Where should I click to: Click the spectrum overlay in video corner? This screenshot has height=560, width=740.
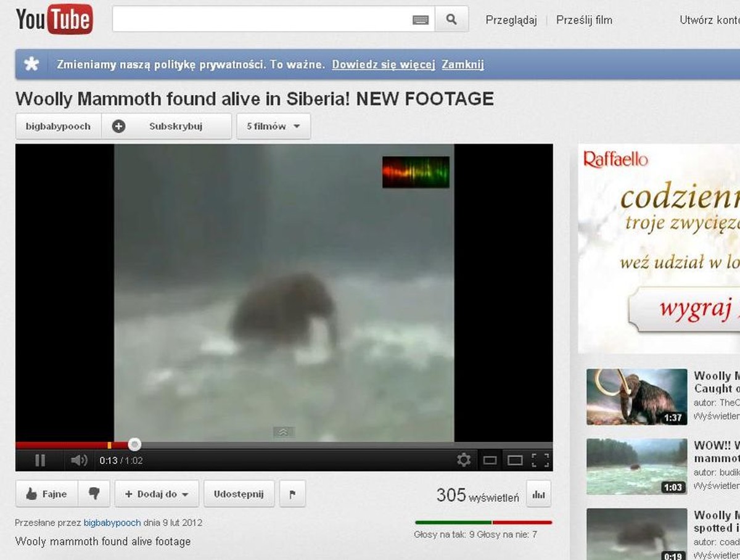[x=416, y=172]
